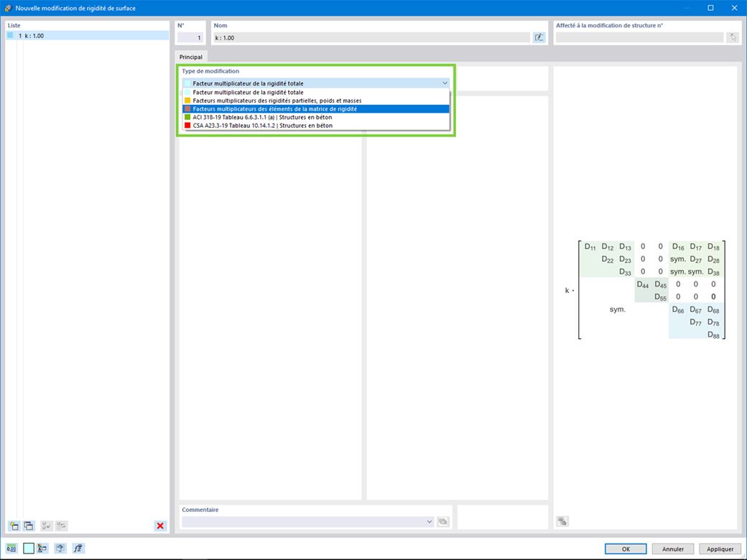
Task: Choose 'Facteur multiplicateur de la rigidité totale' option
Action: [316, 93]
